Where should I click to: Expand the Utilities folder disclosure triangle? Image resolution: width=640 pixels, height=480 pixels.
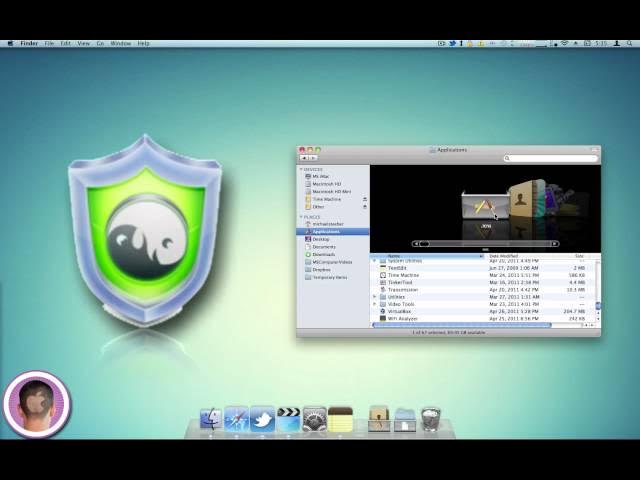(x=375, y=297)
